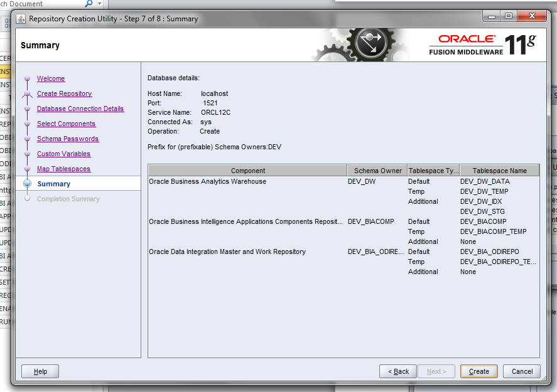Image resolution: width=557 pixels, height=392 pixels.
Task: Click the search dropdown arrow in background window
Action: coord(99,4)
